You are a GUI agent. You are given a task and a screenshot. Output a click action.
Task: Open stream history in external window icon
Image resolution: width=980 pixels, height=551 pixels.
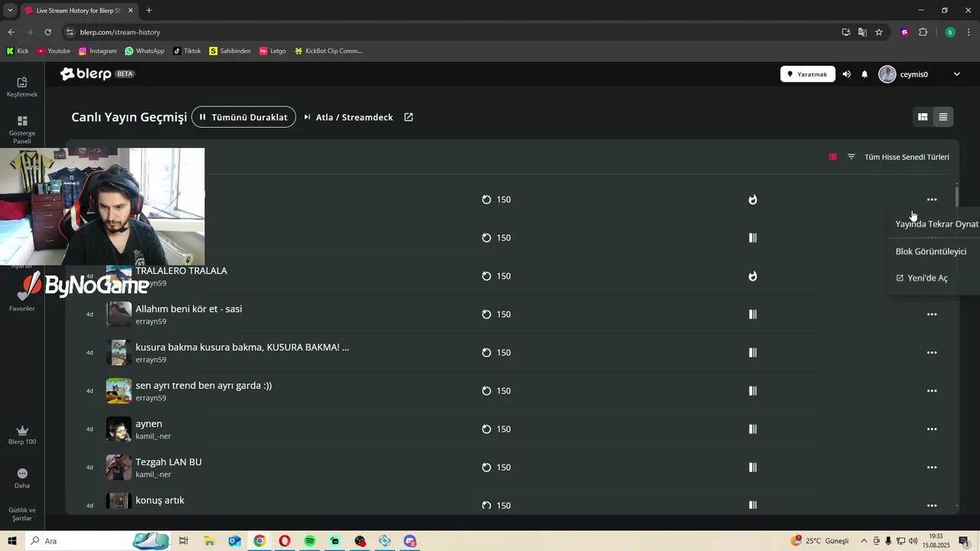pos(408,117)
